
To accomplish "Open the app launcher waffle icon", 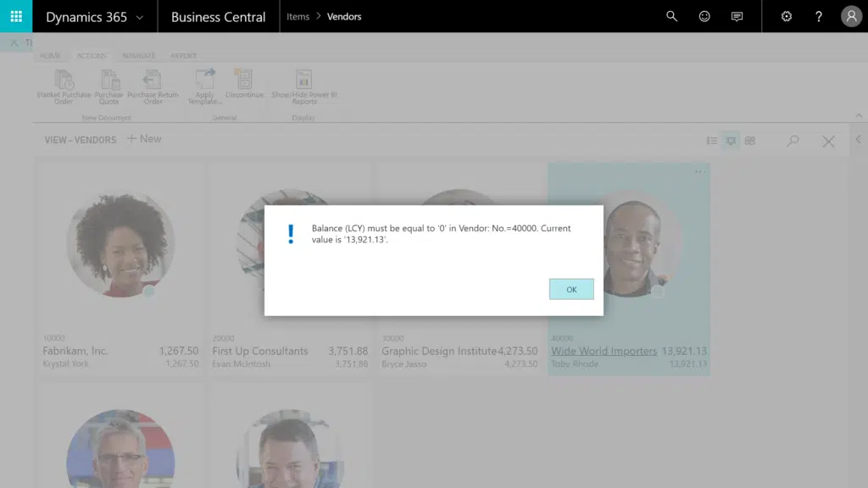I will click(x=16, y=16).
